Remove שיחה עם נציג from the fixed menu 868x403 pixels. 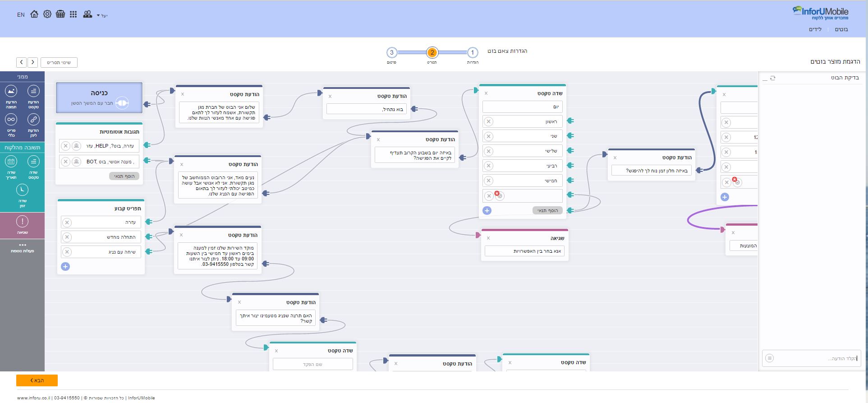coord(67,252)
